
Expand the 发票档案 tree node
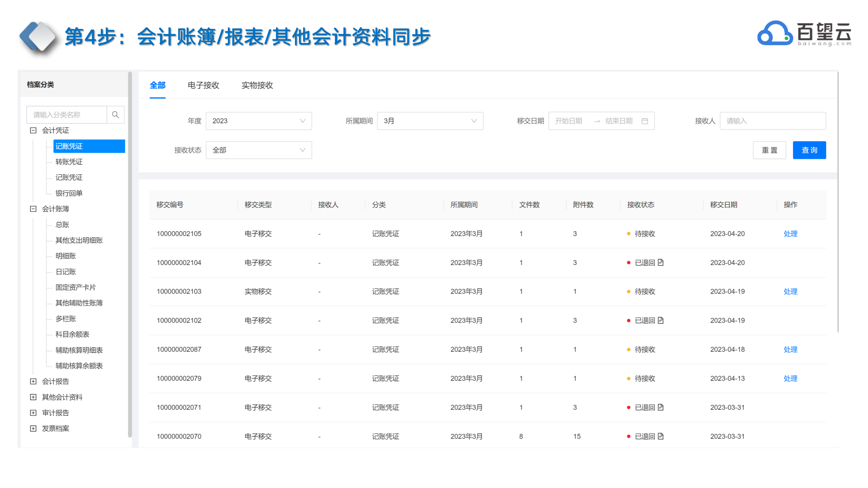pos(33,428)
